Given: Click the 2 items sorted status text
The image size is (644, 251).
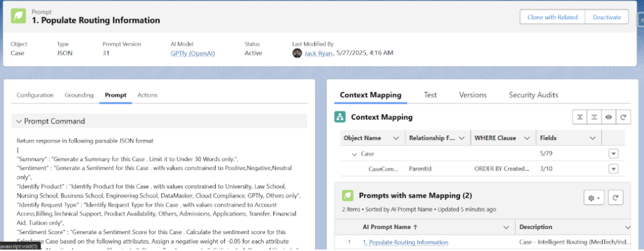Looking at the screenshot, I should click(x=419, y=210).
